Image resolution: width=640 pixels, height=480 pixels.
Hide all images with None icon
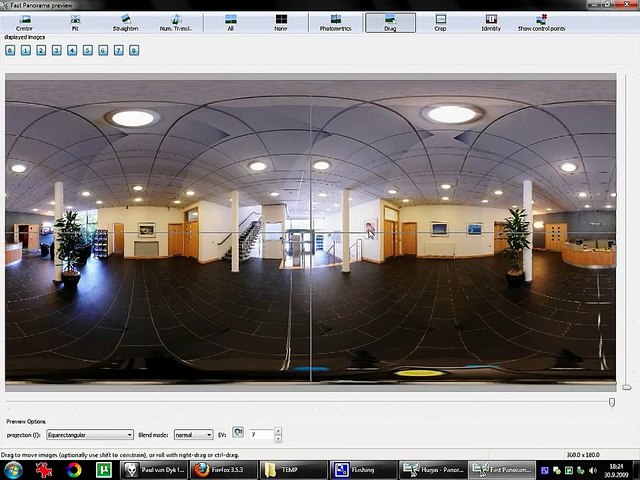click(281, 22)
